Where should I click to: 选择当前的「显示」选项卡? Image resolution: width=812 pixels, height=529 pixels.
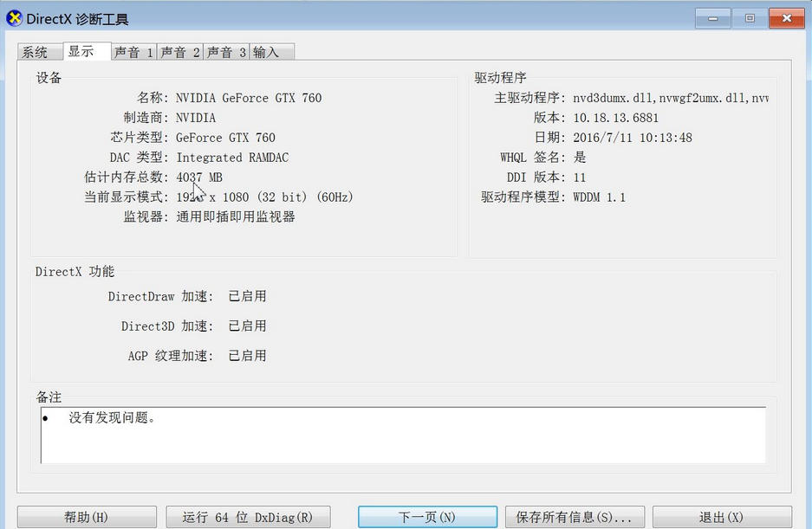pyautogui.click(x=86, y=50)
